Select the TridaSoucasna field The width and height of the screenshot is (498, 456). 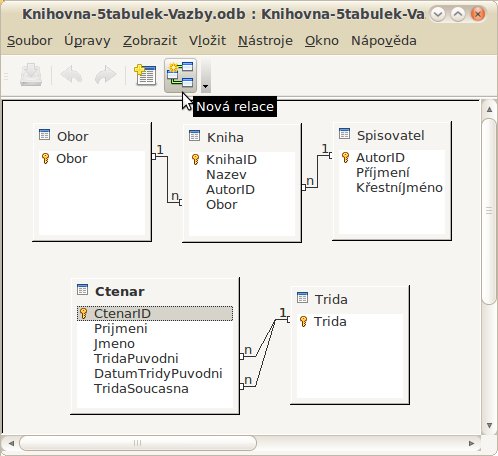[141, 389]
